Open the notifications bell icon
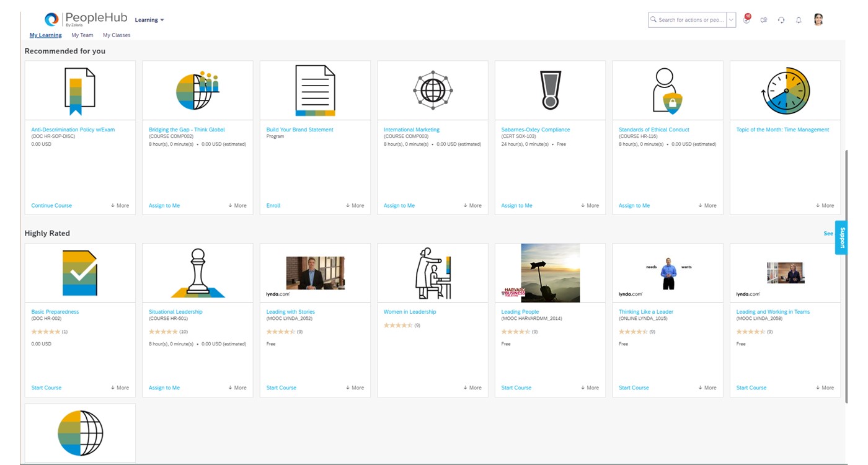Screen dimensions: 868x465 (799, 20)
